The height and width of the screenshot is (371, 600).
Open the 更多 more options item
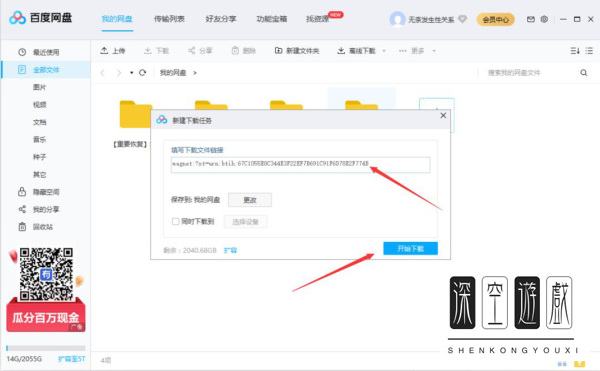[x=412, y=50]
